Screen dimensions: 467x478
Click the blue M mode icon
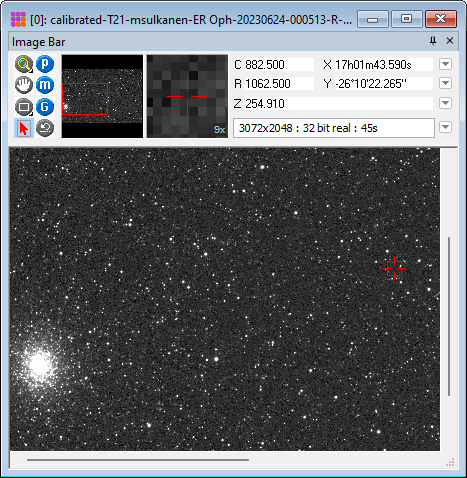[45, 85]
